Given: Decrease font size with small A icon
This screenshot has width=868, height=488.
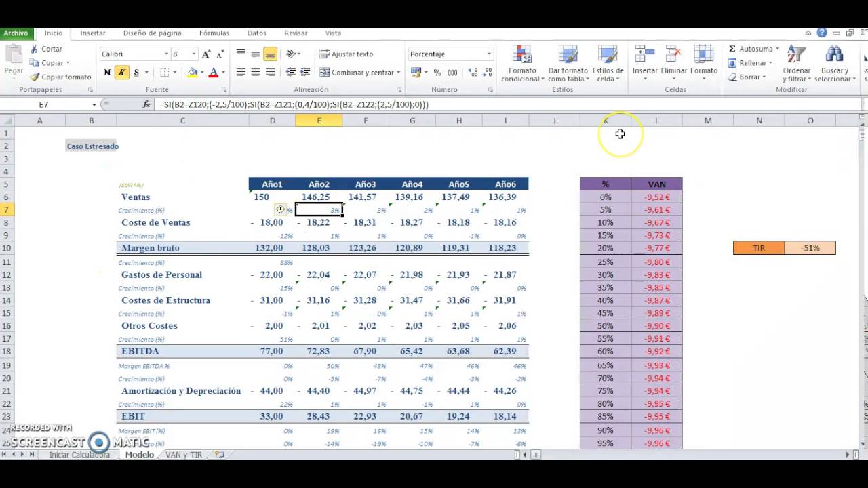Looking at the screenshot, I should [x=220, y=54].
